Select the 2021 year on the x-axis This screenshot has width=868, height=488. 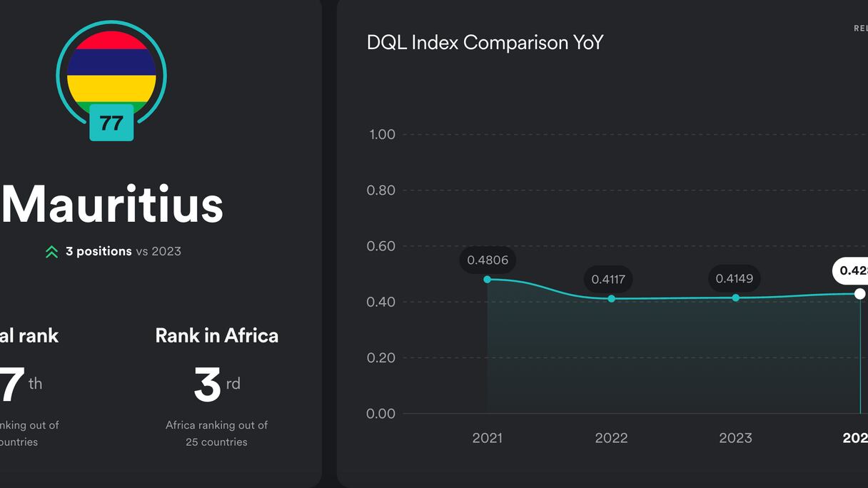click(488, 438)
